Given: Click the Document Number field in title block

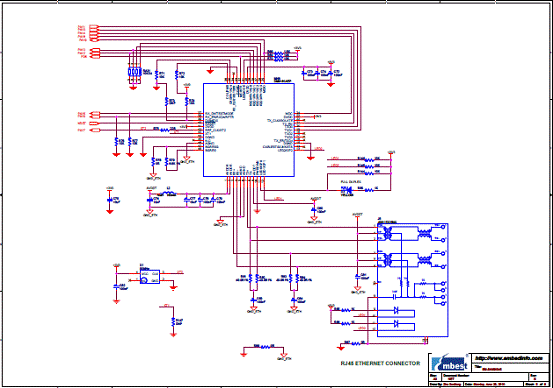Looking at the screenshot, I should 485,377.
